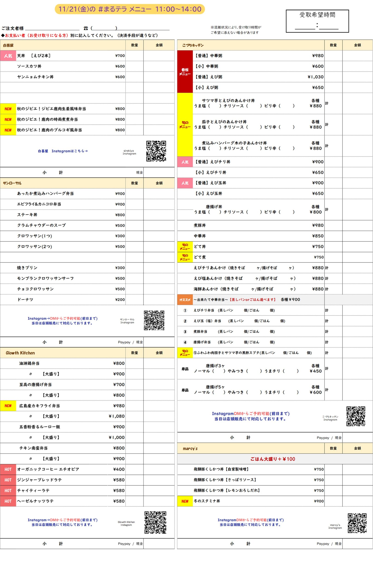Click the yellow まるテラ メニュー title banner

(x=130, y=9)
